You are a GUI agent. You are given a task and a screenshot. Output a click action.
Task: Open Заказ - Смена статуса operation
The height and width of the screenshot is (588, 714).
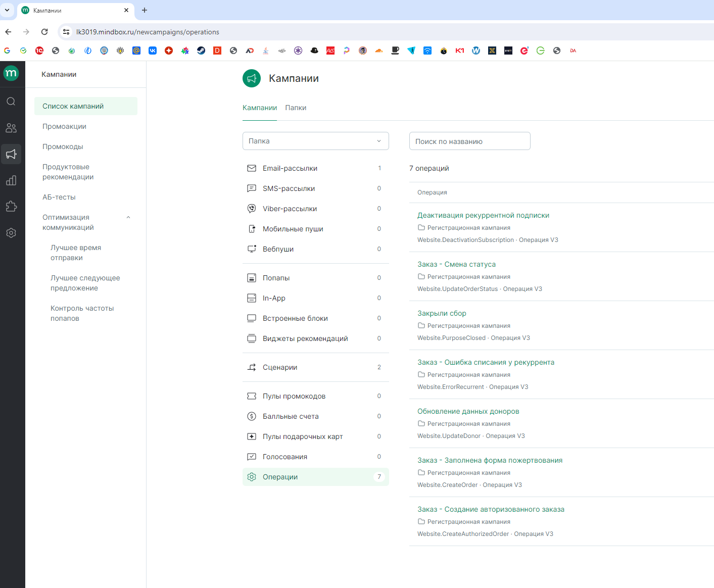point(456,264)
